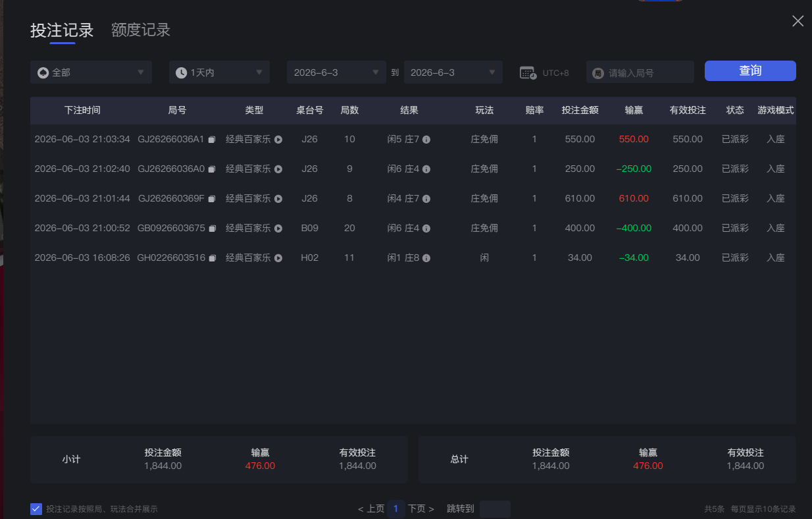Select page number 1
Screen dimensions: 812x519
pyautogui.click(x=395, y=508)
